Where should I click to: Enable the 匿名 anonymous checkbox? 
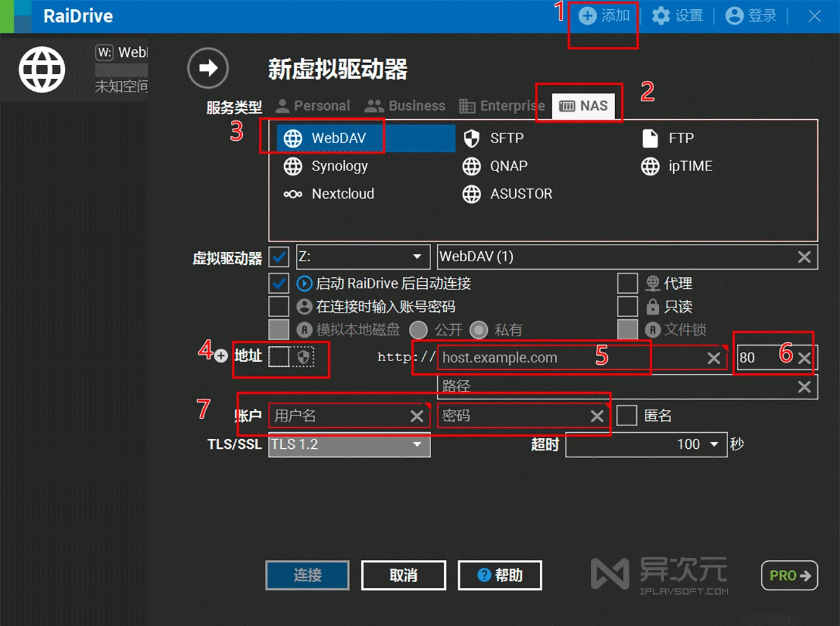click(x=627, y=415)
